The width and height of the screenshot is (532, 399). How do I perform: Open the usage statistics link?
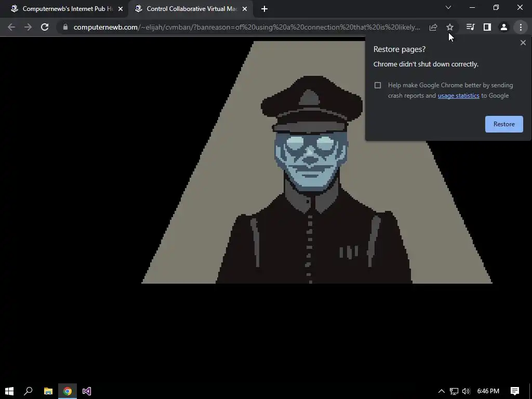pyautogui.click(x=458, y=96)
